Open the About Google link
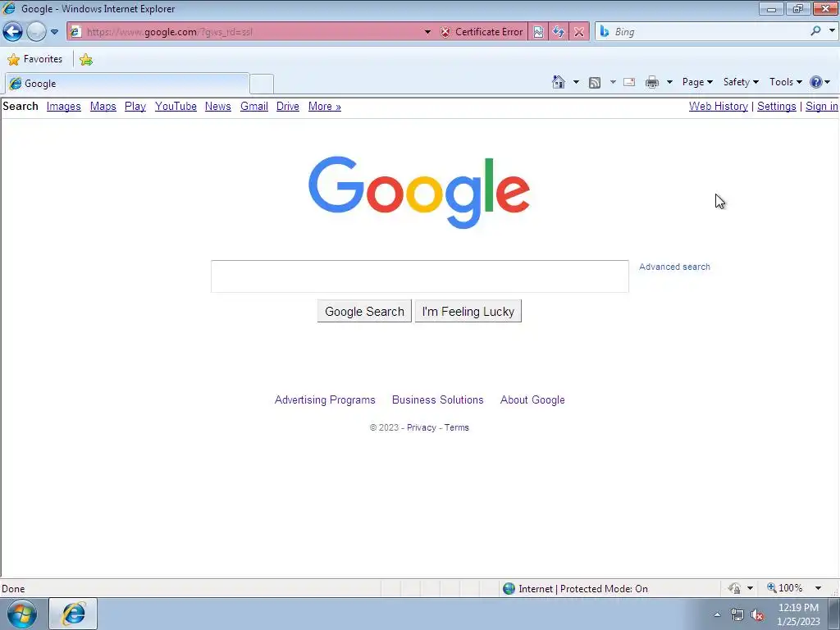This screenshot has width=840, height=630. coord(532,399)
